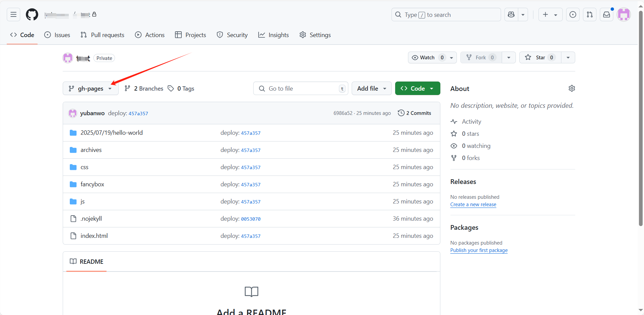Switch to the Actions tab
The height and width of the screenshot is (315, 644).
(150, 35)
